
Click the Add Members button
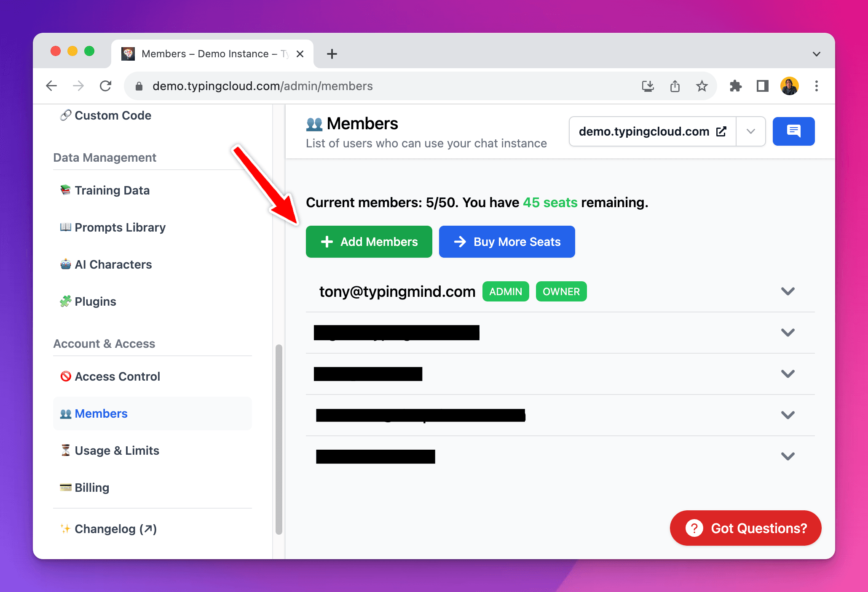pos(369,242)
